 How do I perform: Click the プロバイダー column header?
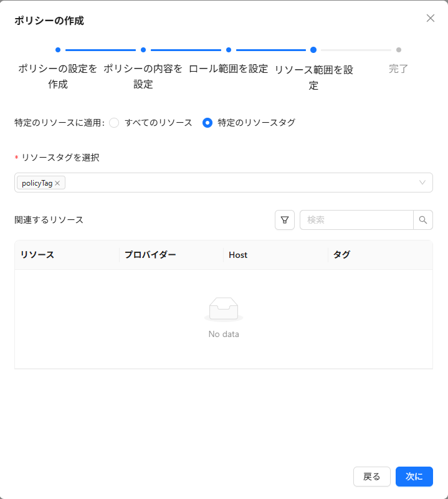[150, 255]
